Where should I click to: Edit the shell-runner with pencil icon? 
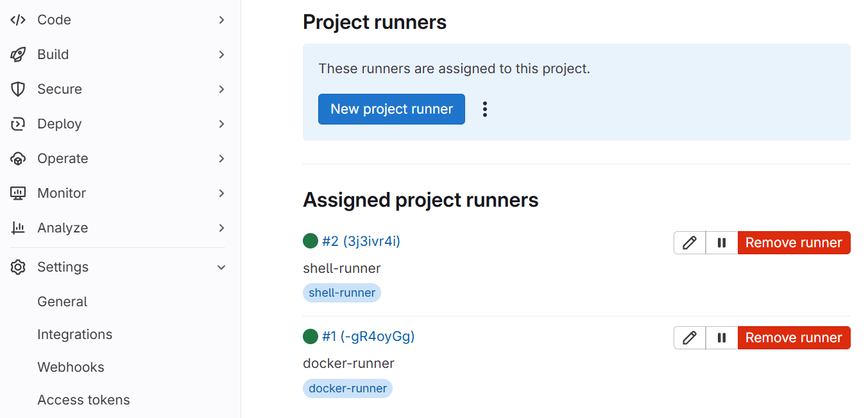click(x=690, y=243)
